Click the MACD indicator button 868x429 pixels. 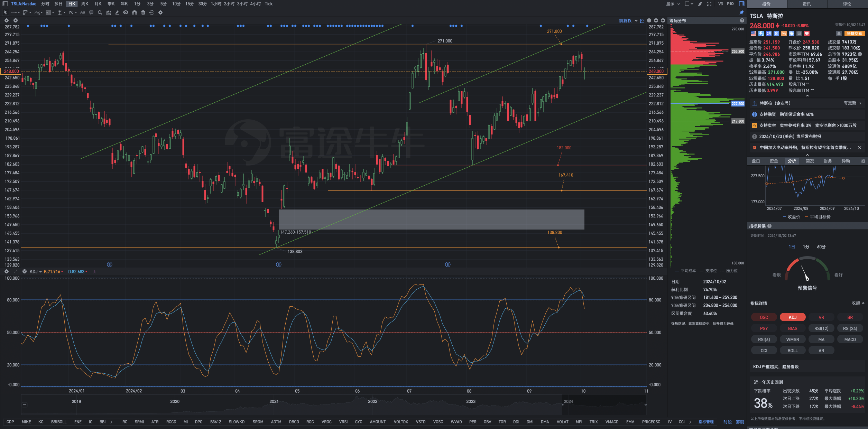[850, 339]
